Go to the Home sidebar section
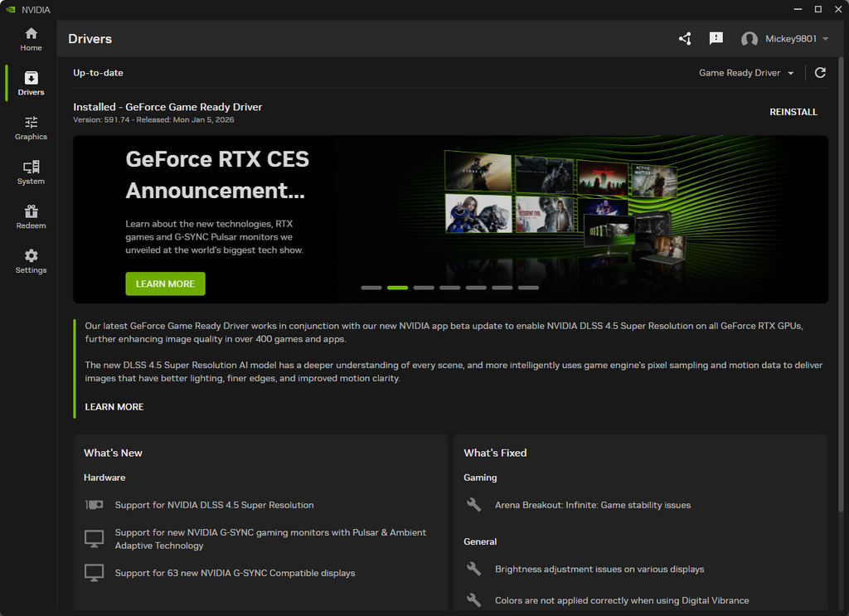The image size is (849, 616). (x=31, y=39)
